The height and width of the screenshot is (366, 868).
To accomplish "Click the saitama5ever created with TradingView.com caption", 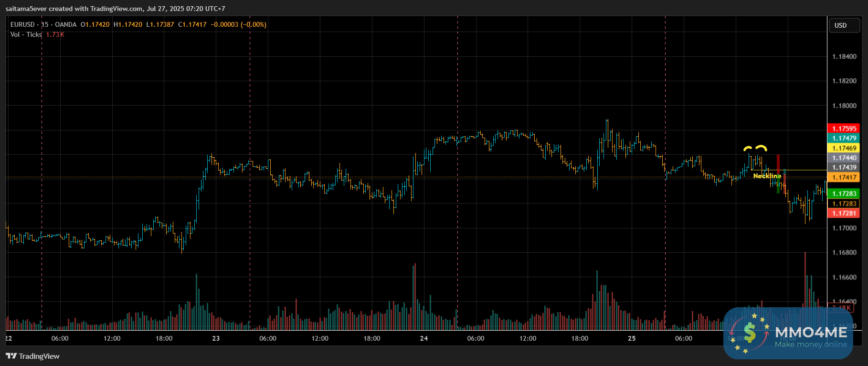I will click(115, 9).
